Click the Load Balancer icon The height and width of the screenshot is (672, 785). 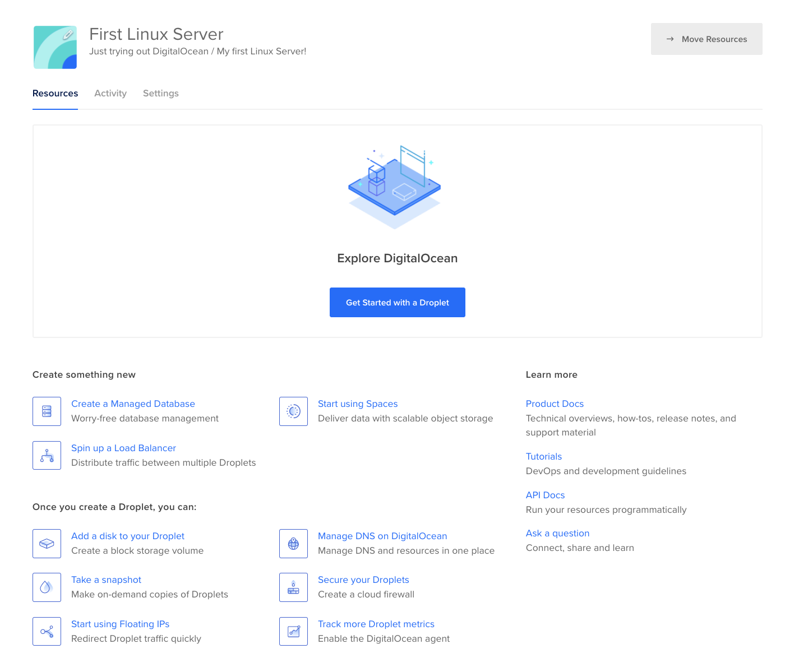[x=47, y=456]
